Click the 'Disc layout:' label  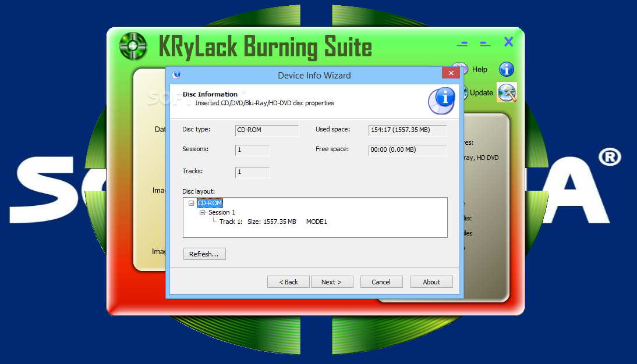pyautogui.click(x=199, y=191)
